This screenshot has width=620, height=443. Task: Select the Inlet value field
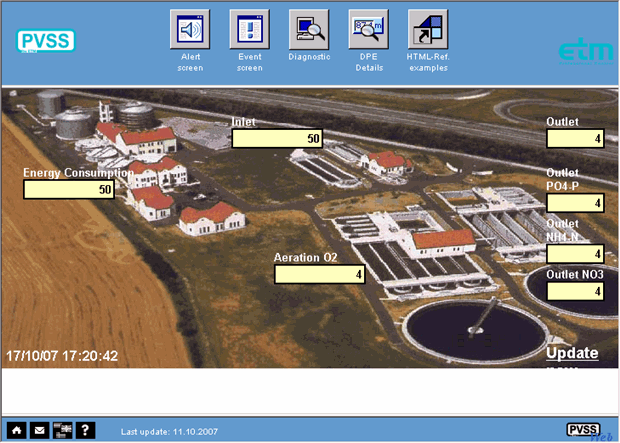(277, 138)
